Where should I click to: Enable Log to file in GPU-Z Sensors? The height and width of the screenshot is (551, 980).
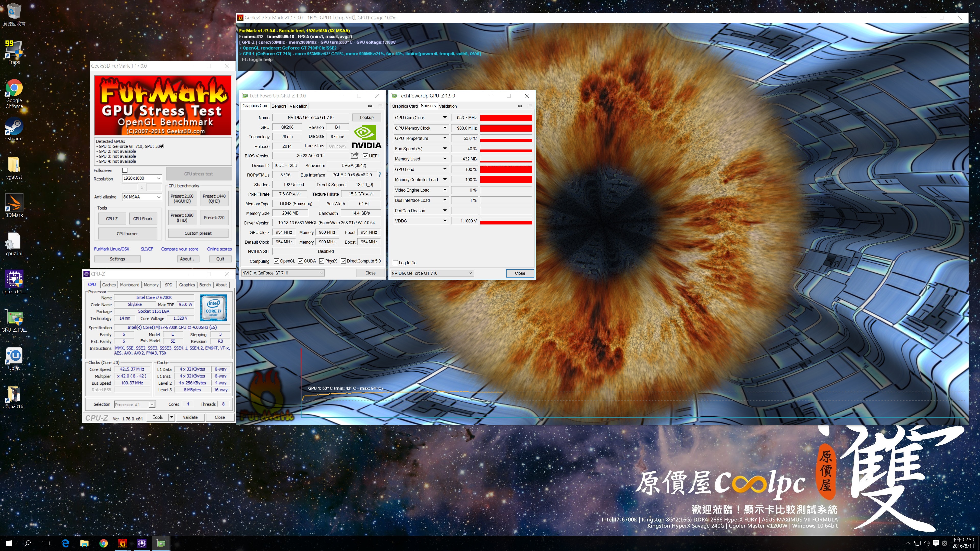tap(395, 263)
